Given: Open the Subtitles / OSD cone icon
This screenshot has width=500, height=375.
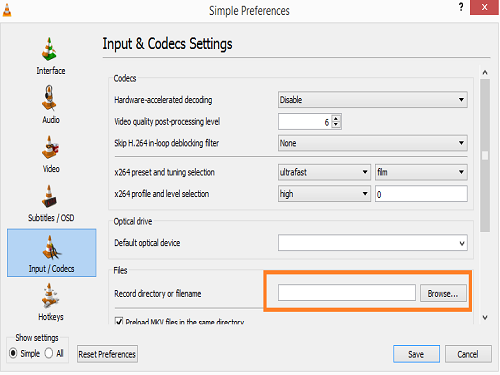Looking at the screenshot, I should pos(49,196).
